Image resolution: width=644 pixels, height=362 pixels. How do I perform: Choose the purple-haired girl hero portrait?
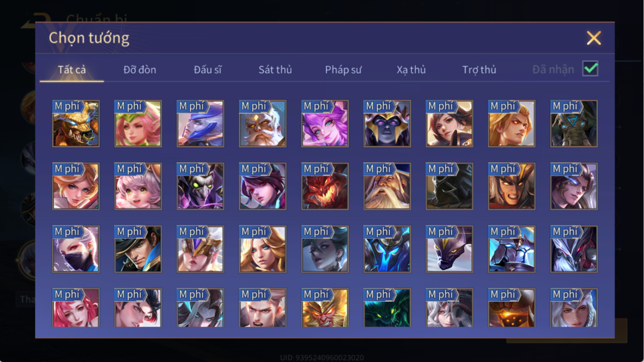pyautogui.click(x=325, y=124)
